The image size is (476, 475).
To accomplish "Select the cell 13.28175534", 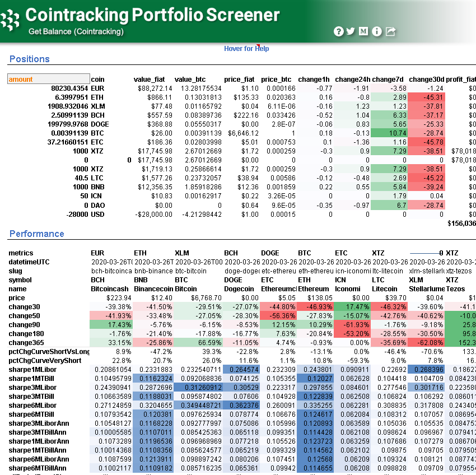I will [x=201, y=89].
